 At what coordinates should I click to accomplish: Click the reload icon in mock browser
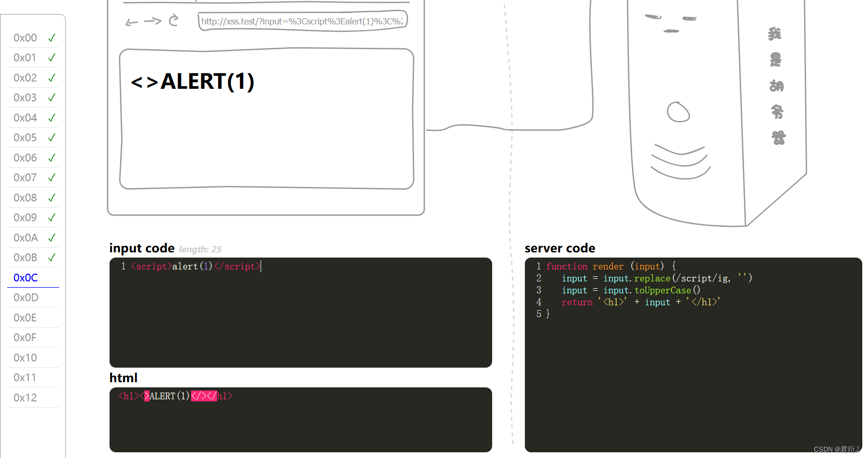pyautogui.click(x=174, y=20)
